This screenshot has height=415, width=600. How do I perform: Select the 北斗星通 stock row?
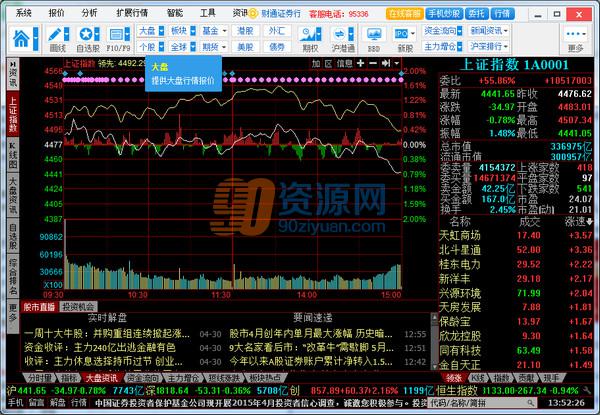click(x=516, y=250)
